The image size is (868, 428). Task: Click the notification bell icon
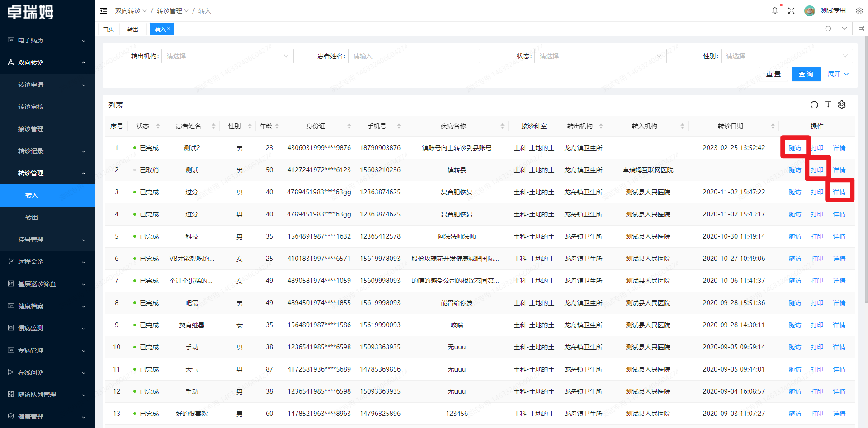774,11
